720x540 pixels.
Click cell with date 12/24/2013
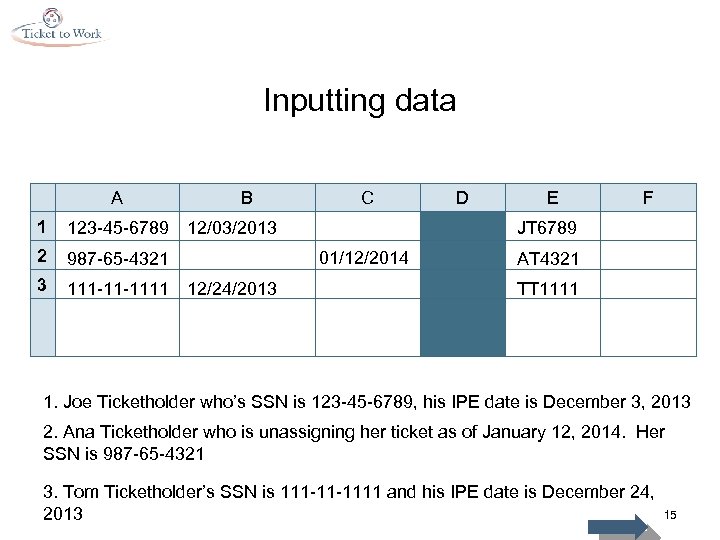235,289
